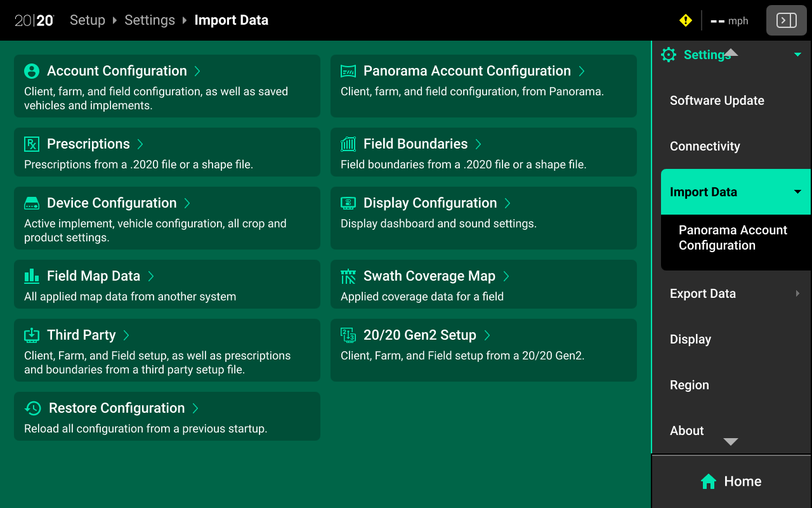Click Setup in the breadcrumb trail

(x=88, y=20)
